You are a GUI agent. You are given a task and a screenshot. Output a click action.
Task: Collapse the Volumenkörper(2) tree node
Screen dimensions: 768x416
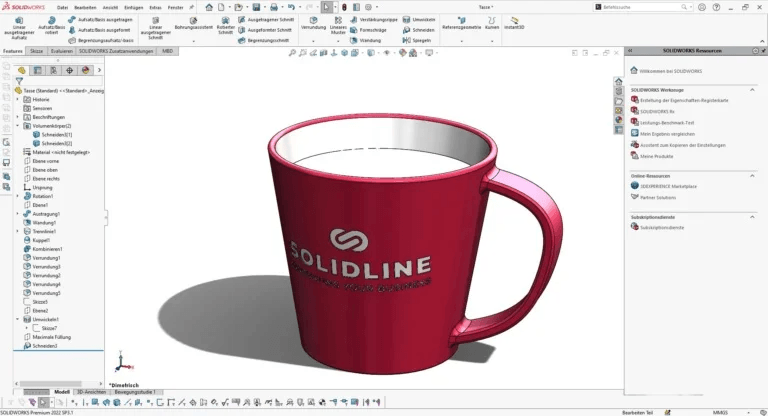pos(19,127)
